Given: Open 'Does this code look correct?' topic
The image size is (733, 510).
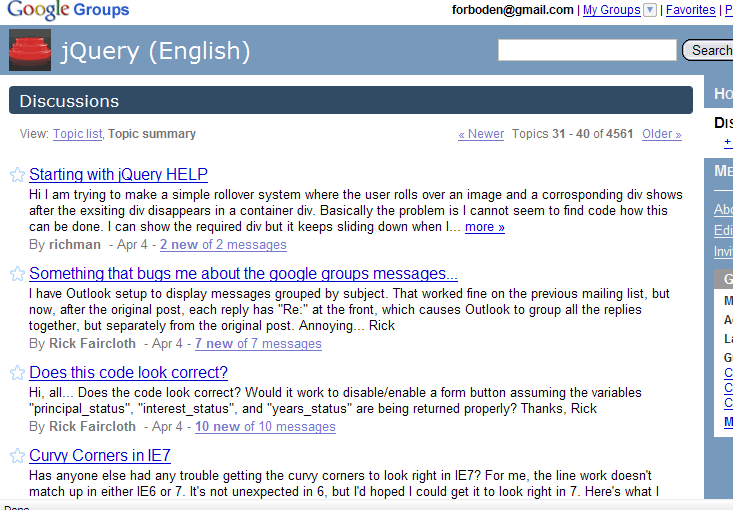Looking at the screenshot, I should pos(129,373).
